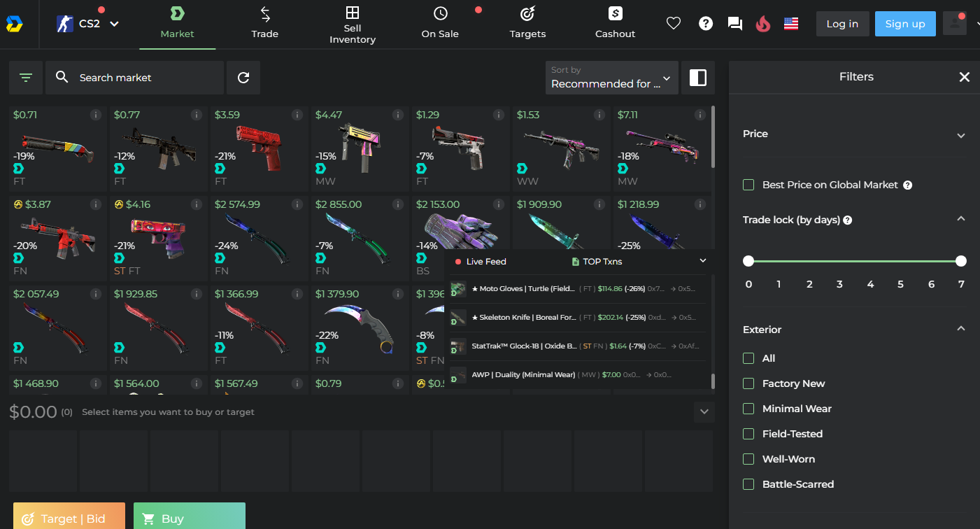This screenshot has height=529, width=980.
Task: Click the wishlist heart icon
Action: tap(673, 24)
